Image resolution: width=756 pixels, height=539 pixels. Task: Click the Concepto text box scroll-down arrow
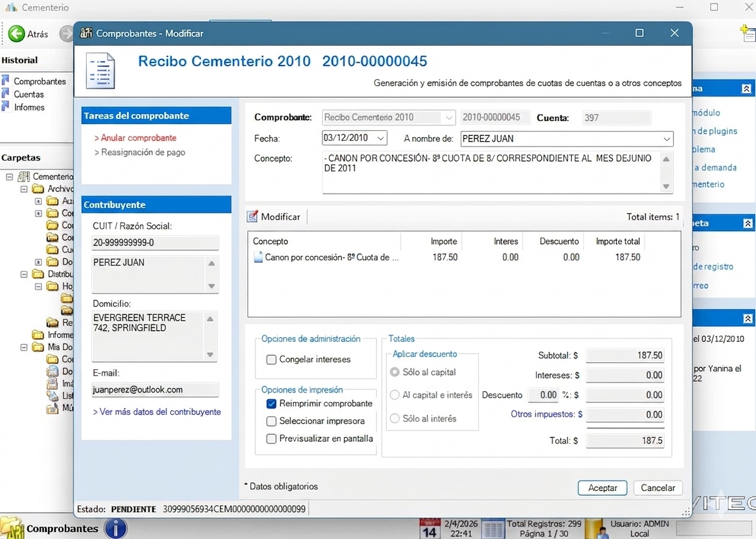[666, 186]
